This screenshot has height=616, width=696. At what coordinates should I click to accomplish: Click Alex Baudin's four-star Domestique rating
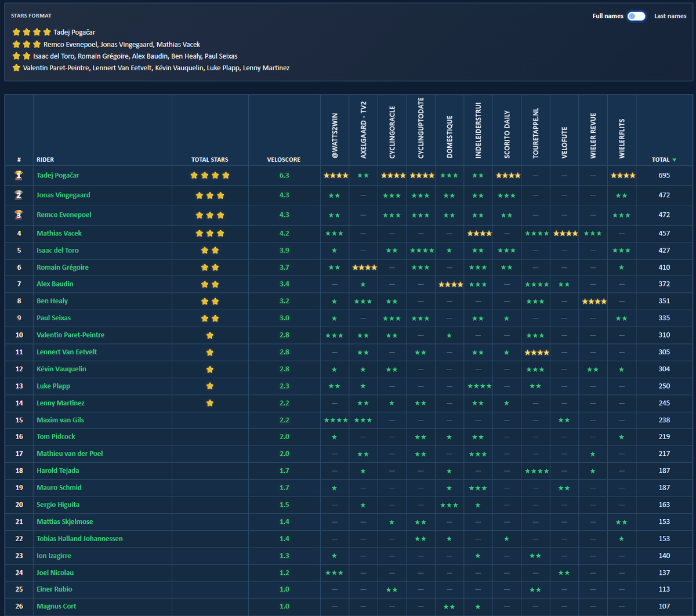click(x=450, y=284)
